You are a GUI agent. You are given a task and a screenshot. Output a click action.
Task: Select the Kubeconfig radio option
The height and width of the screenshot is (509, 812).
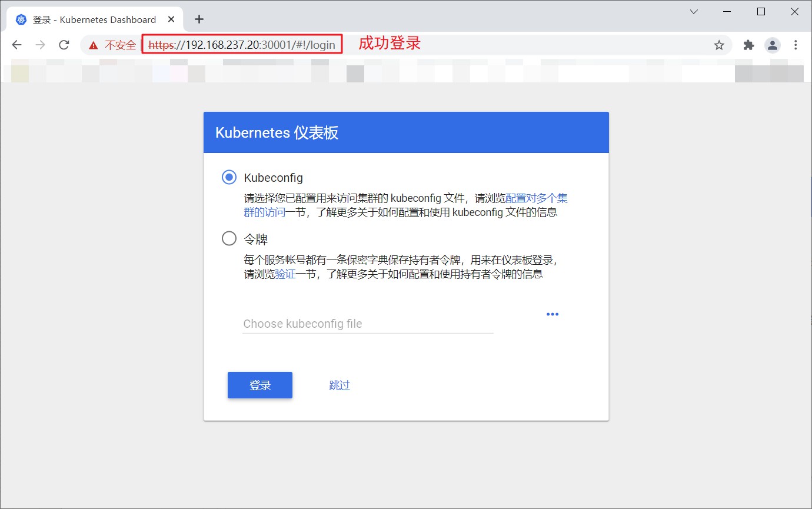[x=229, y=177]
